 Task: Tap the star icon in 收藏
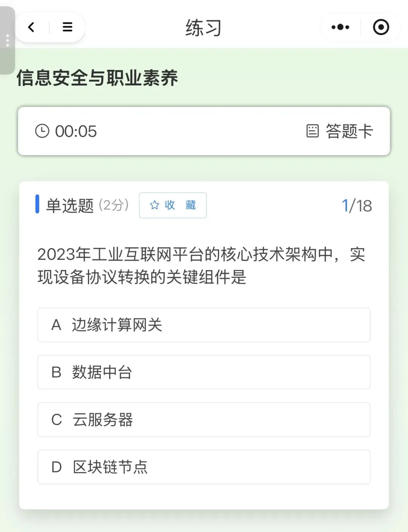coord(154,205)
